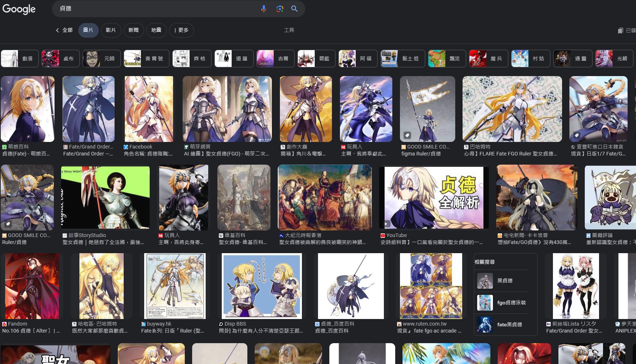Filter by 通靈 chip

tap(573, 59)
